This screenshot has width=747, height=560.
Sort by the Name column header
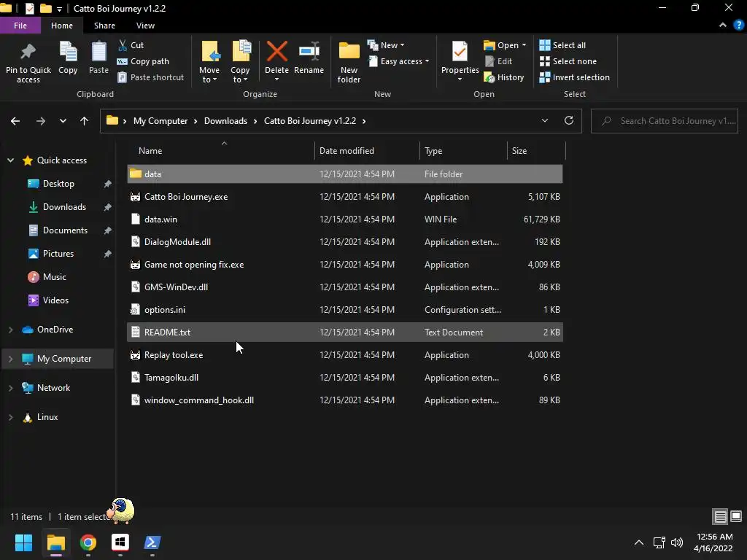tap(220, 151)
